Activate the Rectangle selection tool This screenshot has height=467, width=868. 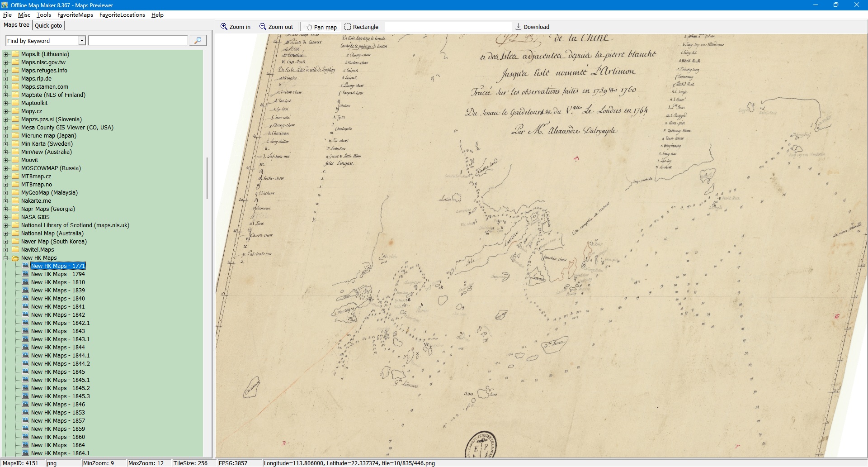(348, 27)
